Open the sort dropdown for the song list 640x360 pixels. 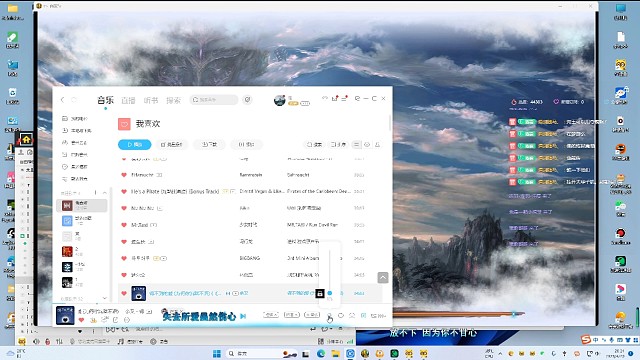pyautogui.click(x=338, y=144)
